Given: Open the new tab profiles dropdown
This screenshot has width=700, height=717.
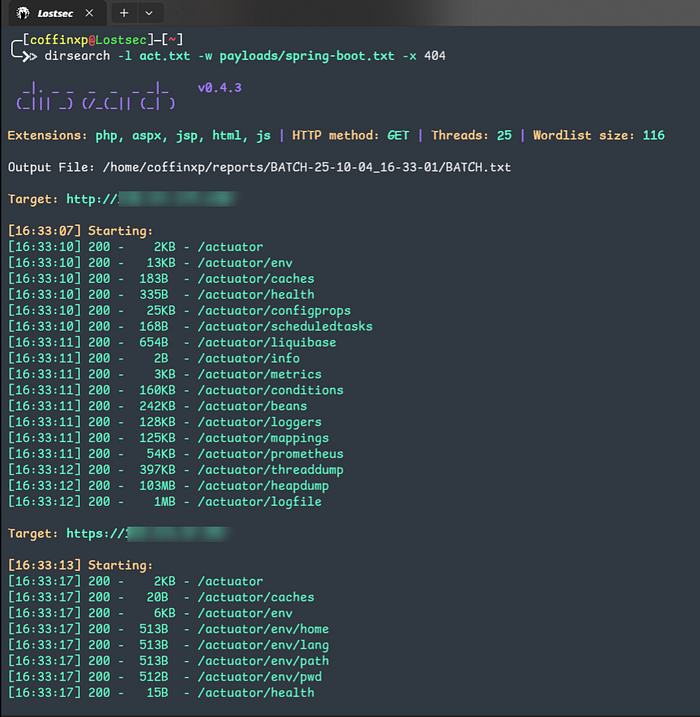Looking at the screenshot, I should coord(149,13).
